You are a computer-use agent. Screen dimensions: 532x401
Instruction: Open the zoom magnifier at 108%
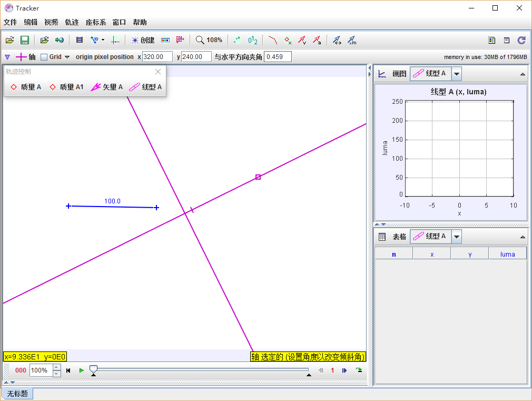[x=209, y=40]
